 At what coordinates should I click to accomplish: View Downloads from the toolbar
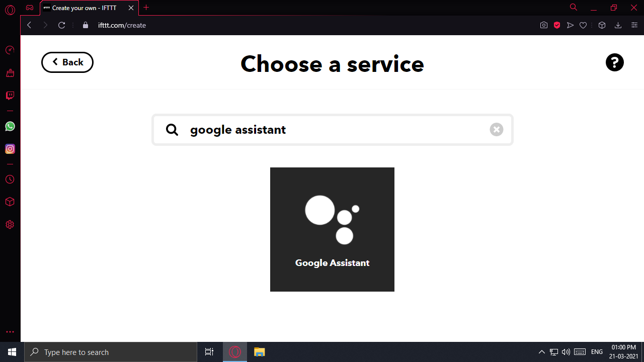(618, 25)
